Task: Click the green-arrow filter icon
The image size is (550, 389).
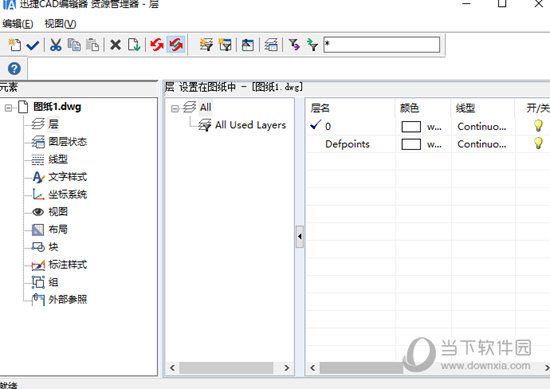Action: 312,45
